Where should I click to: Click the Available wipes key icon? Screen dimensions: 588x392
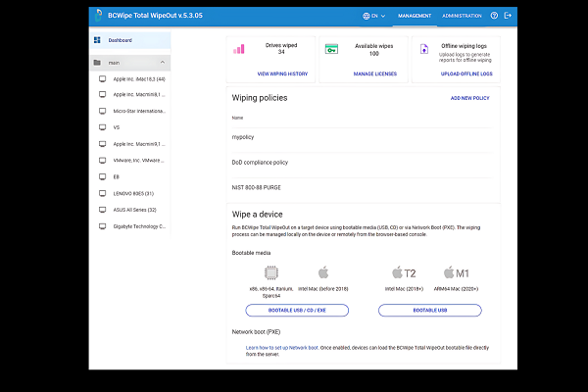331,49
